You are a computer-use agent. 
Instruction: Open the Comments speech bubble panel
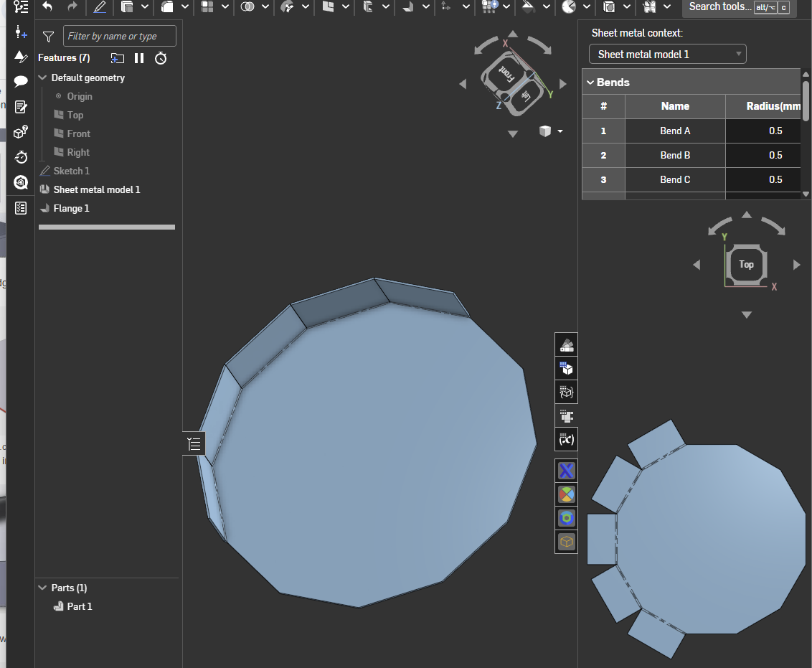click(21, 81)
